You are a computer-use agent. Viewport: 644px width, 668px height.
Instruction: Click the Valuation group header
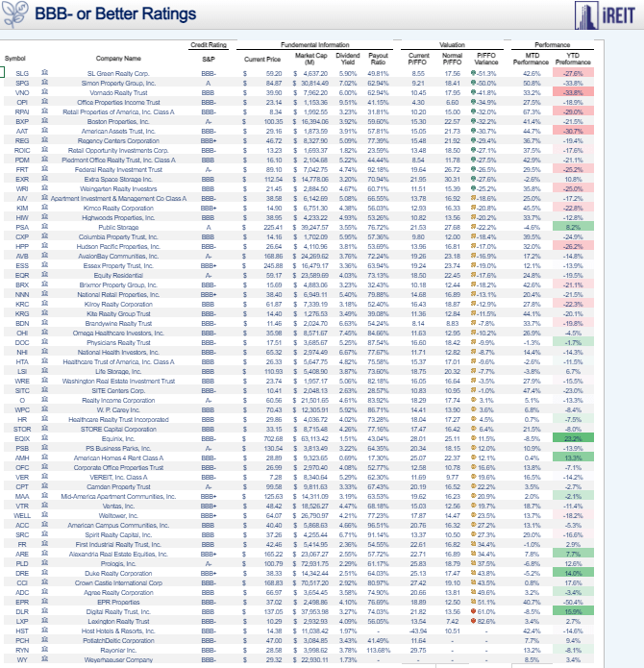[x=453, y=45]
